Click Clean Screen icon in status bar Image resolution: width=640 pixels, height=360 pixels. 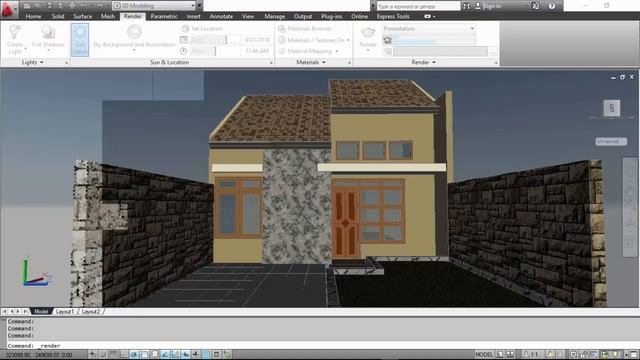coord(634,355)
